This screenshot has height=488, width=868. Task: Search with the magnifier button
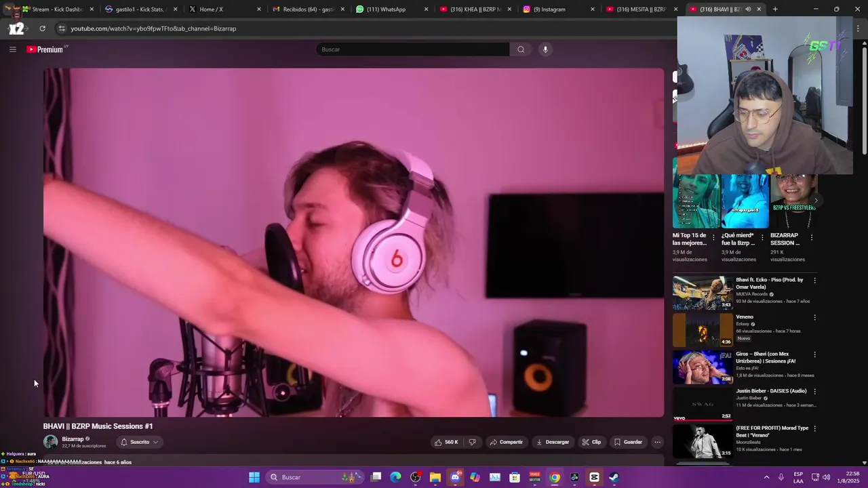pos(521,49)
